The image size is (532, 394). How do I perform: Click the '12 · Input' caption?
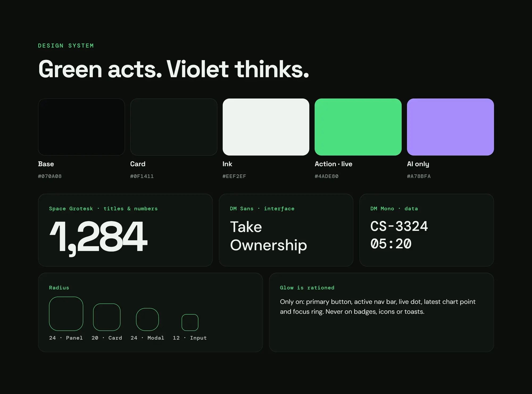pos(190,338)
